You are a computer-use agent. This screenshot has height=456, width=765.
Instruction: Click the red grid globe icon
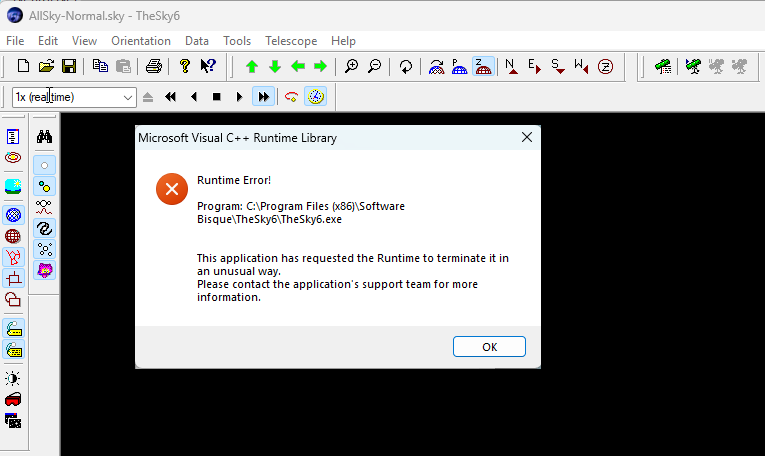point(13,237)
